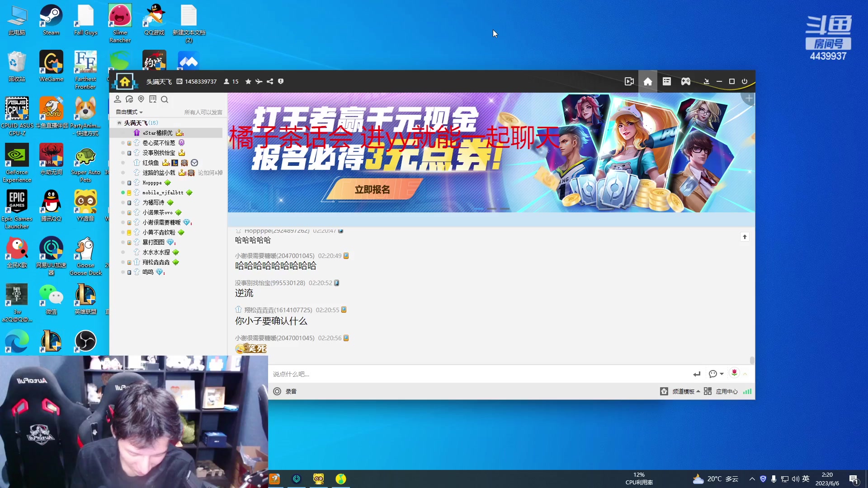
Task: Click the 录音 record button
Action: click(x=285, y=391)
